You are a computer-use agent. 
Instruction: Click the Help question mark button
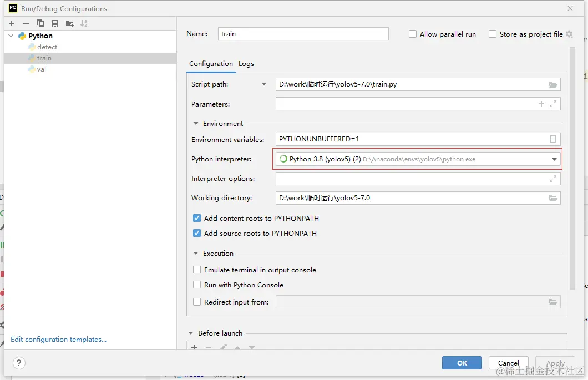(19, 363)
